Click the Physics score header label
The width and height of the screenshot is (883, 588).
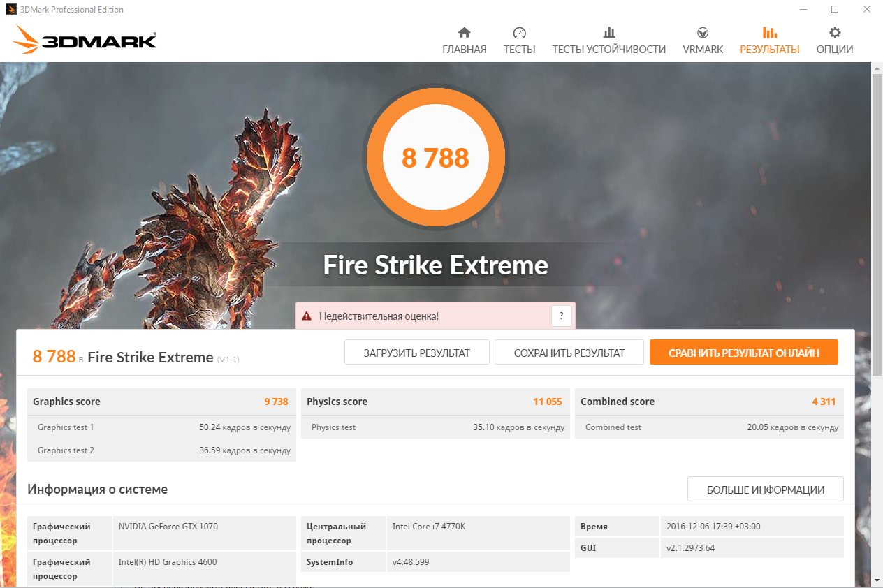337,402
